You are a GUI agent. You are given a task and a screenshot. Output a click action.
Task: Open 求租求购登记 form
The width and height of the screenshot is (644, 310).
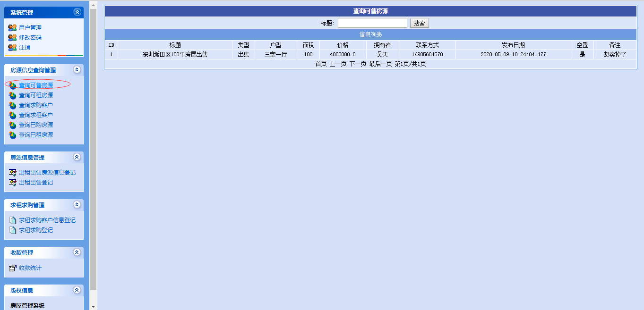click(x=36, y=230)
